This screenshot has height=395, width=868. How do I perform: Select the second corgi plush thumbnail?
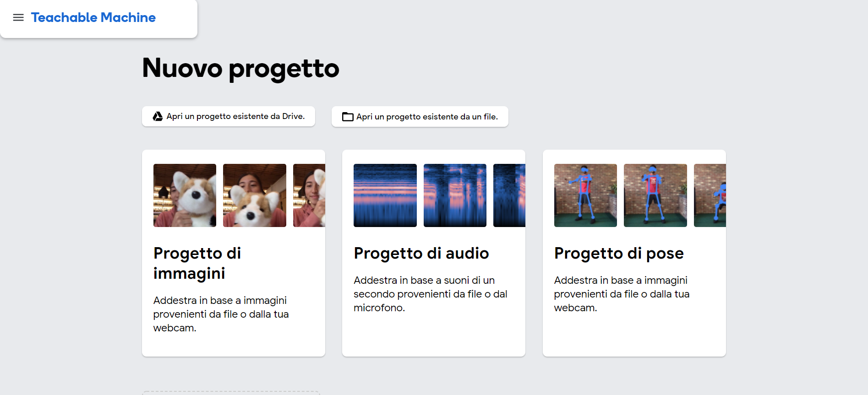(x=255, y=195)
